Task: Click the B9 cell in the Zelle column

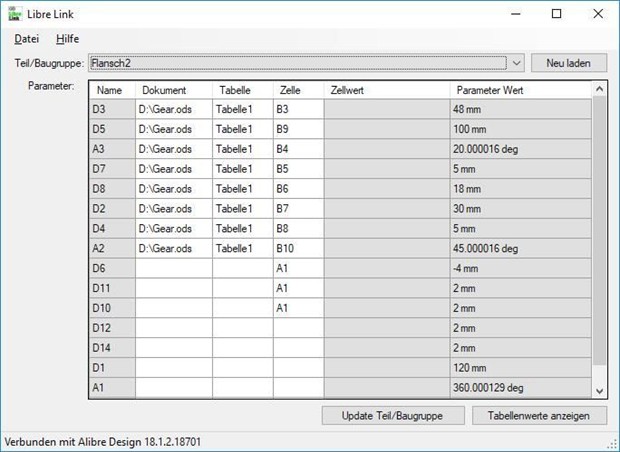Action: point(299,129)
